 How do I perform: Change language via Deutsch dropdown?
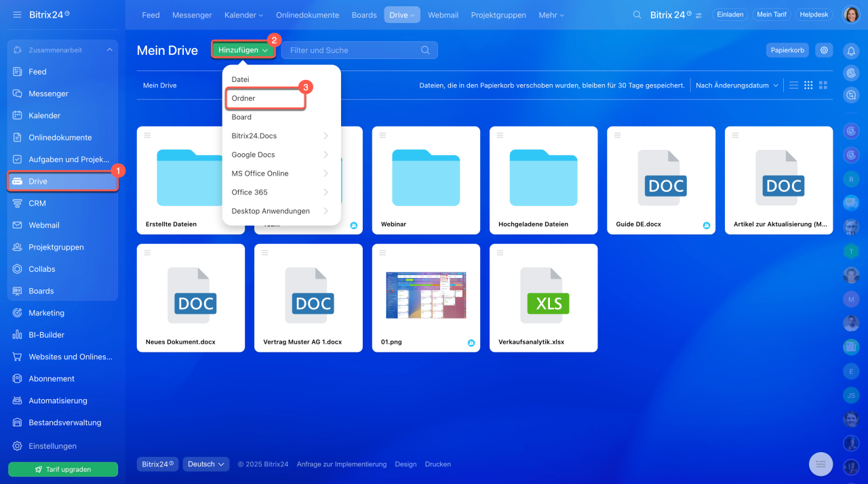(207, 464)
